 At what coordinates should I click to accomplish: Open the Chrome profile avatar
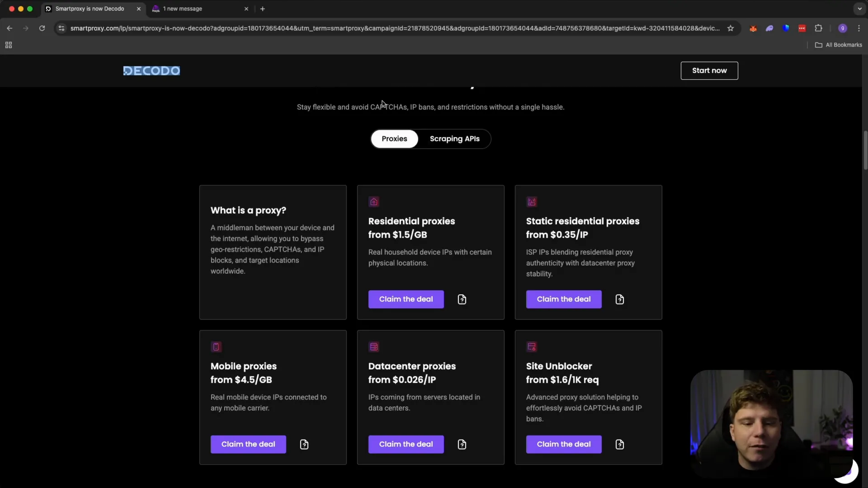842,28
